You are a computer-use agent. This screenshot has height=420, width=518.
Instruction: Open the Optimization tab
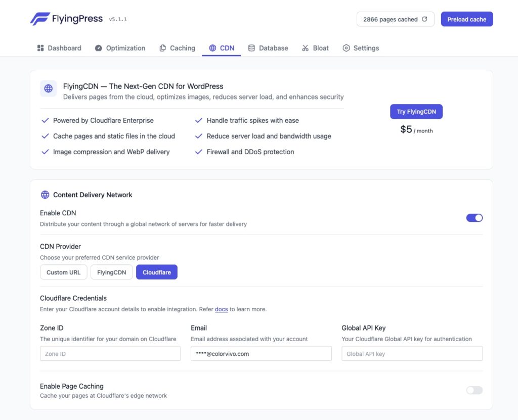(x=120, y=48)
